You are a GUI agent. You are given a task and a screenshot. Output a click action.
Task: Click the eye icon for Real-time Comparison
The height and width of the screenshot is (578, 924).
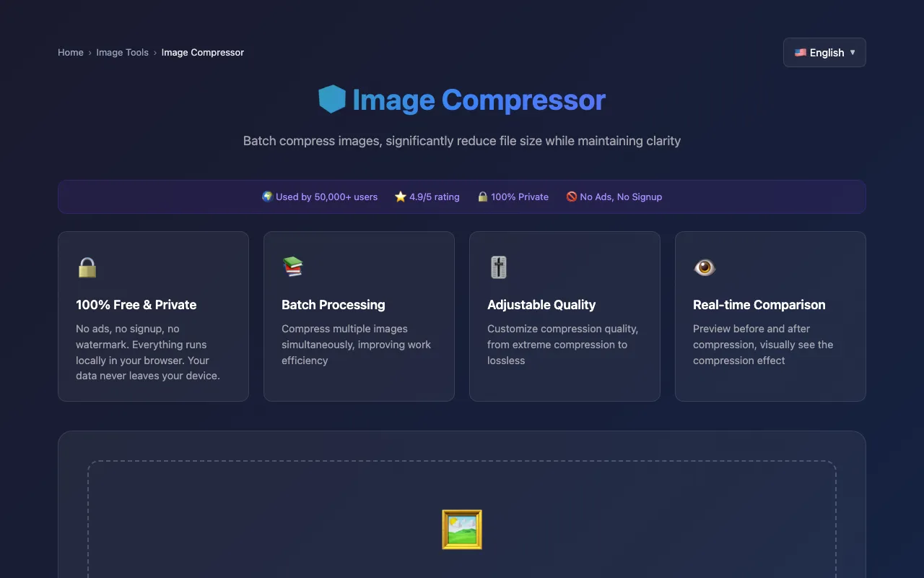click(x=705, y=267)
